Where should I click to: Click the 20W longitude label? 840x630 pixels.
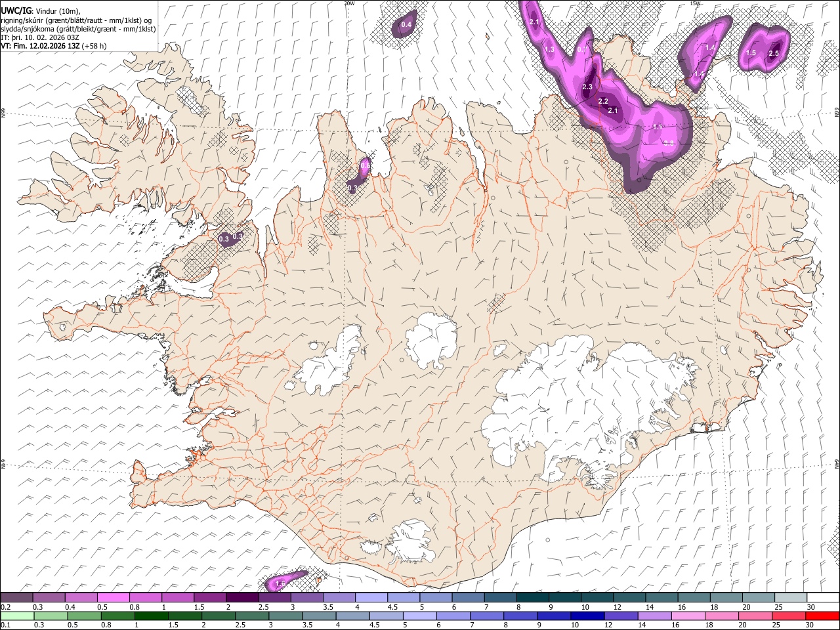click(349, 3)
